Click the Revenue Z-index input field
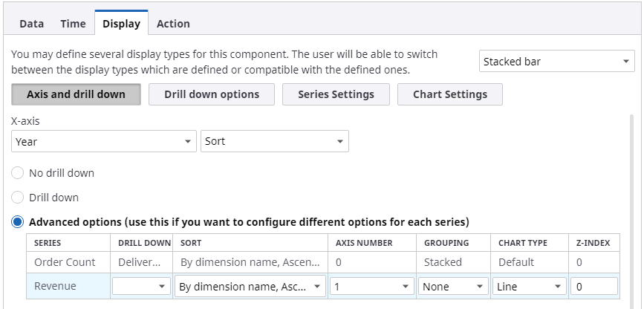Image resolution: width=644 pixels, height=309 pixels. click(x=593, y=287)
